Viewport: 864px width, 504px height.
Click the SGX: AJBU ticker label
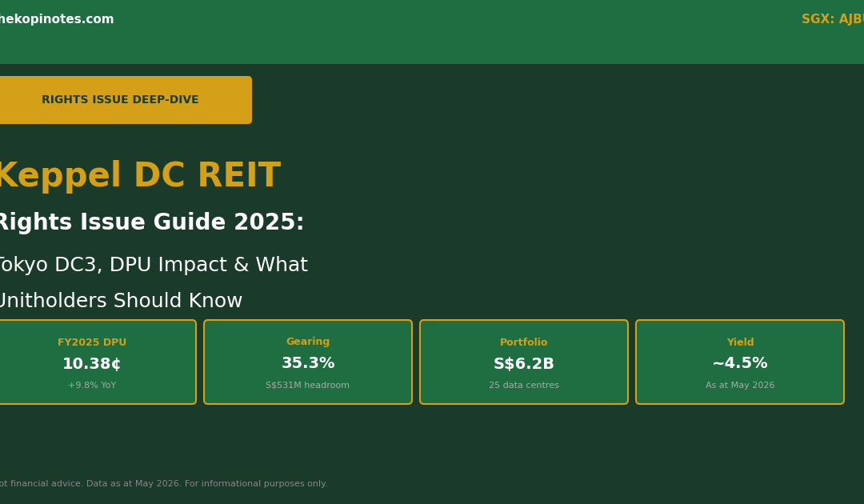(x=833, y=19)
